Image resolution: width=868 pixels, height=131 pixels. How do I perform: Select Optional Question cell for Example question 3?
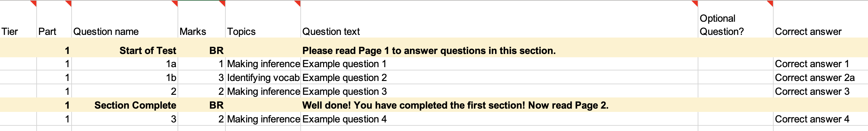pos(735,92)
